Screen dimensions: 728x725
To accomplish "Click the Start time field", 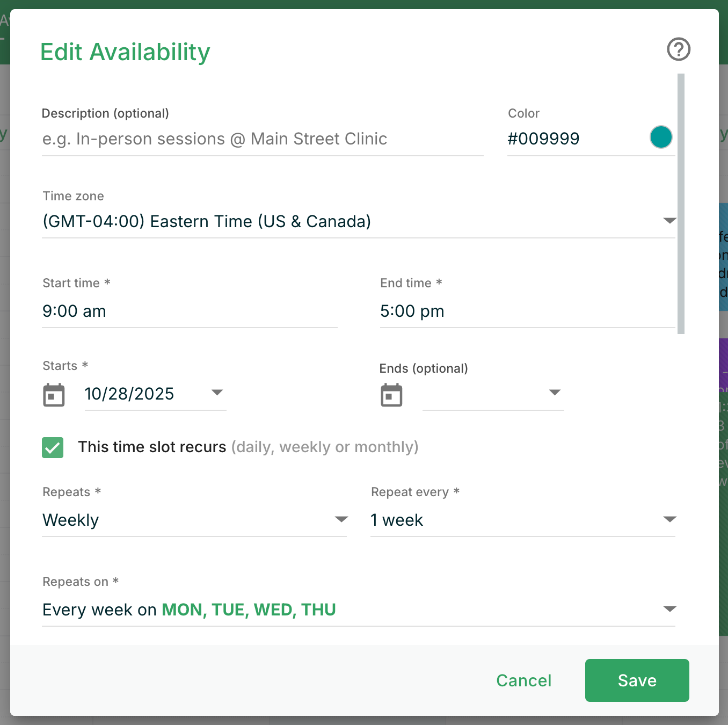I will [x=189, y=311].
